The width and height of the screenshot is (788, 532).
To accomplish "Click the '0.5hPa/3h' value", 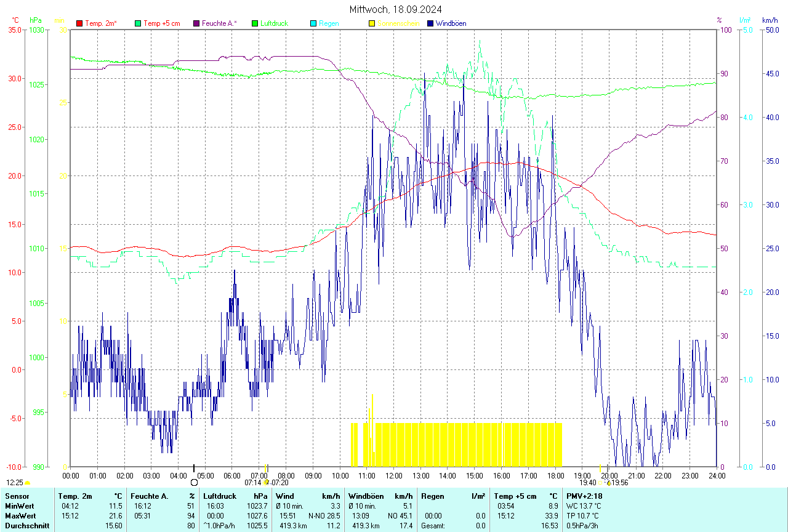I will tap(583, 526).
